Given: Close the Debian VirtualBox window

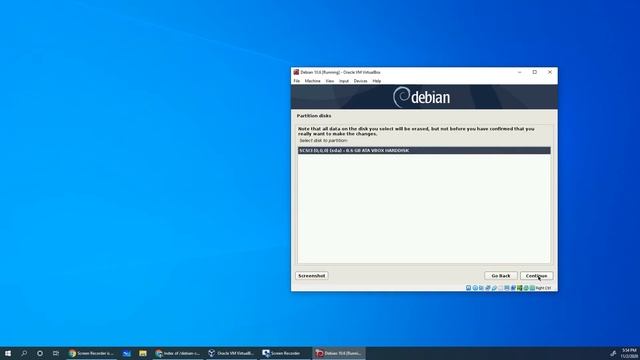Looking at the screenshot, I should tap(550, 72).
